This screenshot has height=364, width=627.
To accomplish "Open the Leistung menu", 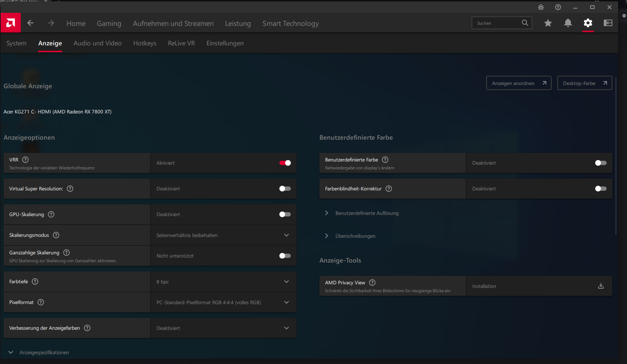I will [x=238, y=24].
